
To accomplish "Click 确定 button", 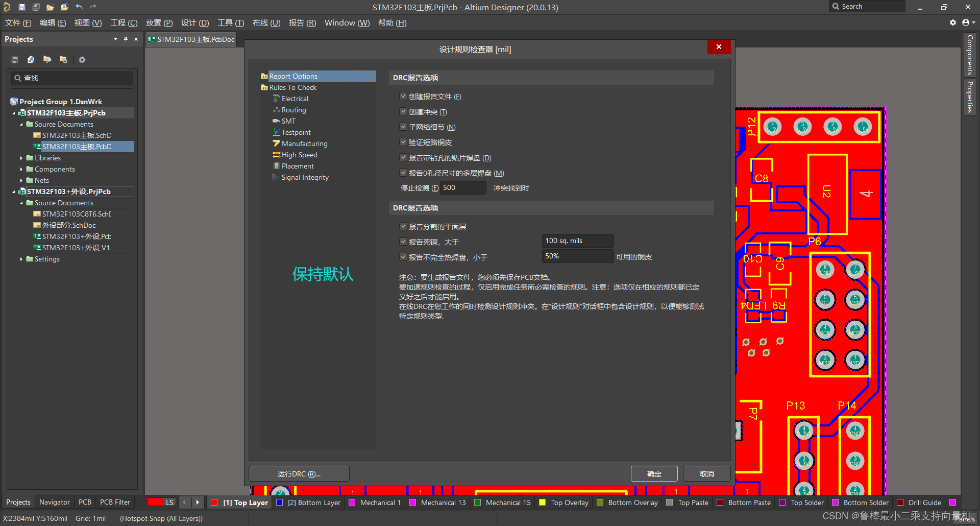I will (x=654, y=474).
